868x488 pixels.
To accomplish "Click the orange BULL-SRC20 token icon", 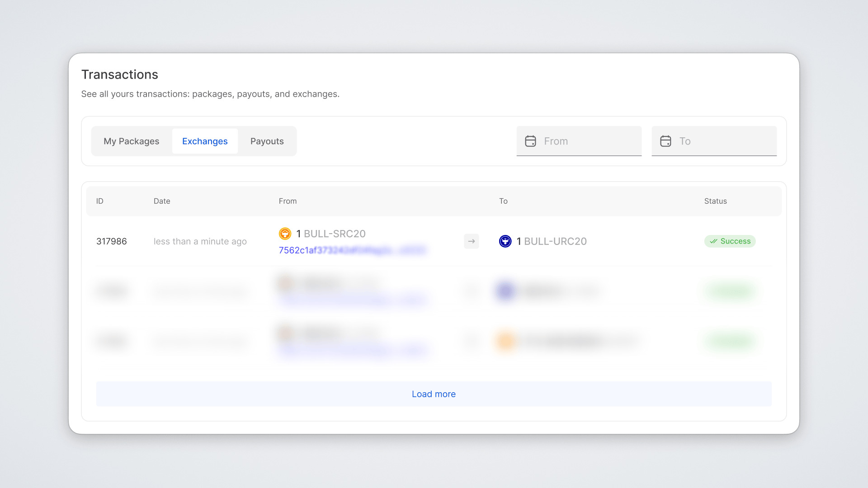I will click(285, 234).
